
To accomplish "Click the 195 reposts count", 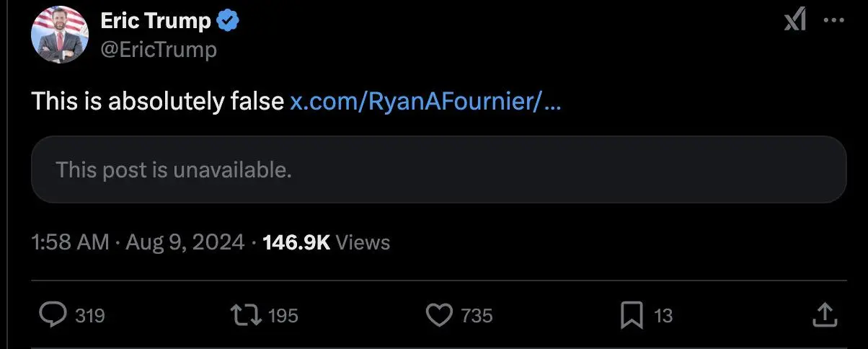I will (x=283, y=316).
